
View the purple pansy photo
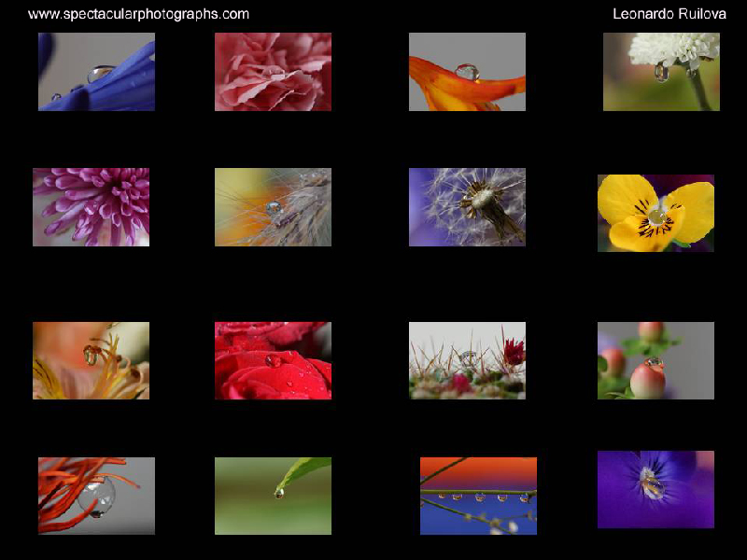[655, 489]
